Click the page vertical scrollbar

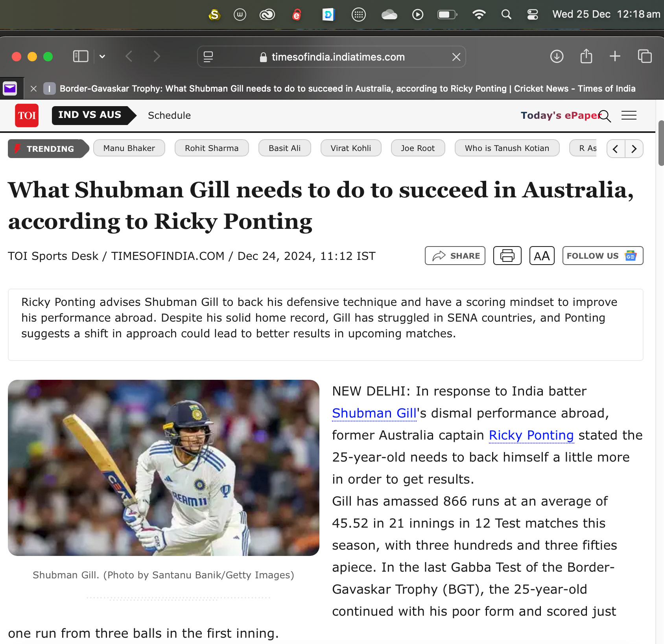(661, 144)
